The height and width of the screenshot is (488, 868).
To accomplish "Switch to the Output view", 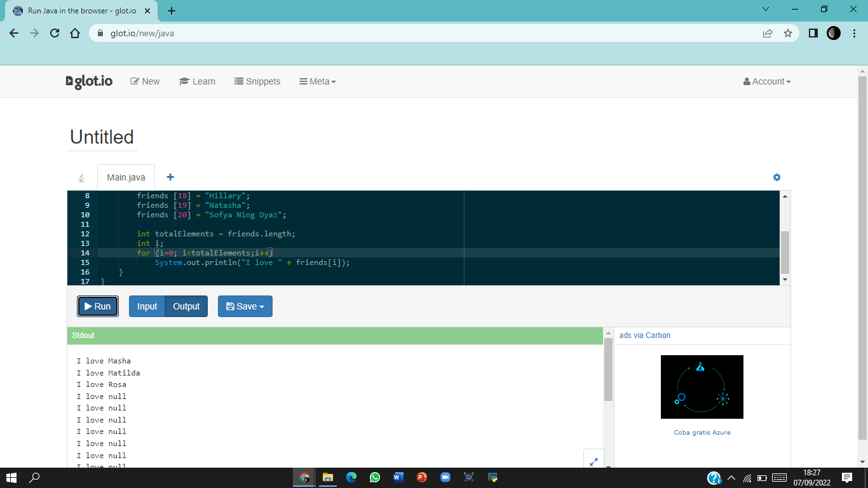I will pos(186,306).
